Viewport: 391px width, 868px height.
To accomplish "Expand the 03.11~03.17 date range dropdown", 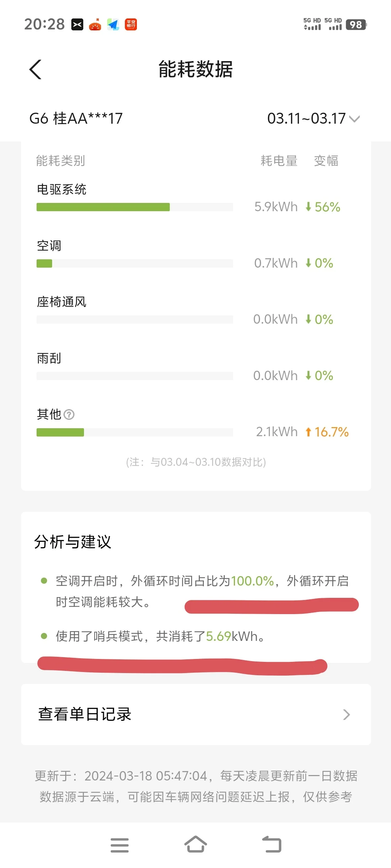I will click(314, 119).
